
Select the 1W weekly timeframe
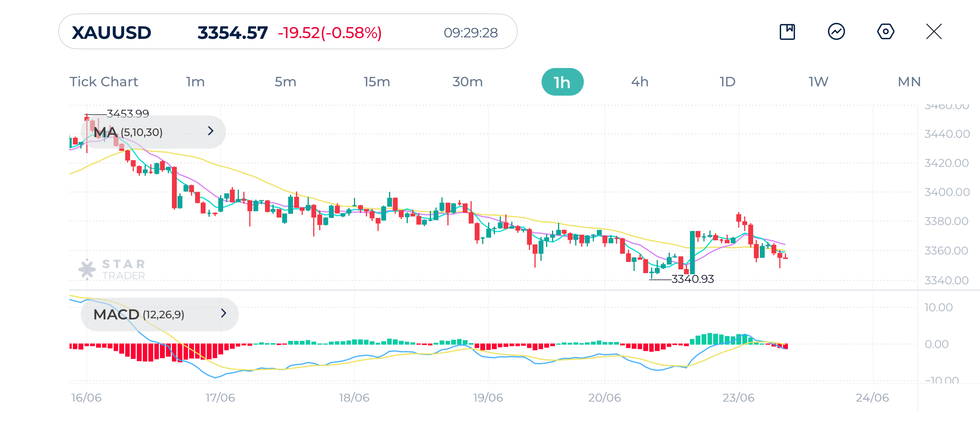817,81
